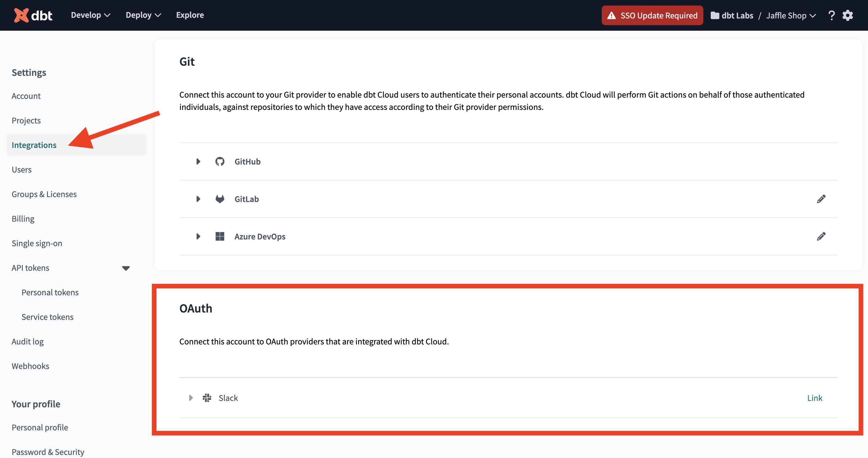Click the Azure DevOps windows icon

(220, 236)
